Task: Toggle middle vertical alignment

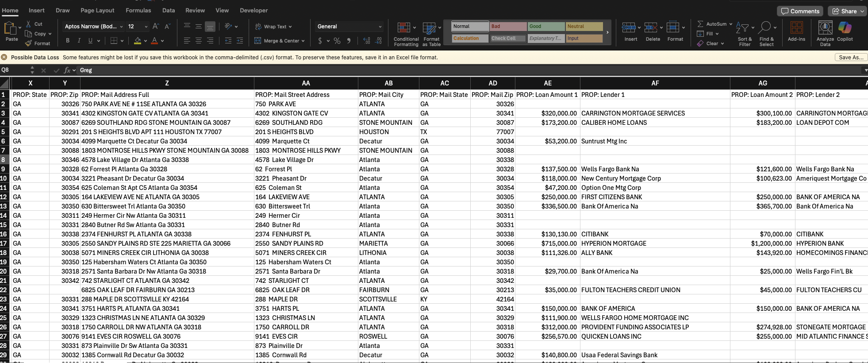Action: coord(199,27)
